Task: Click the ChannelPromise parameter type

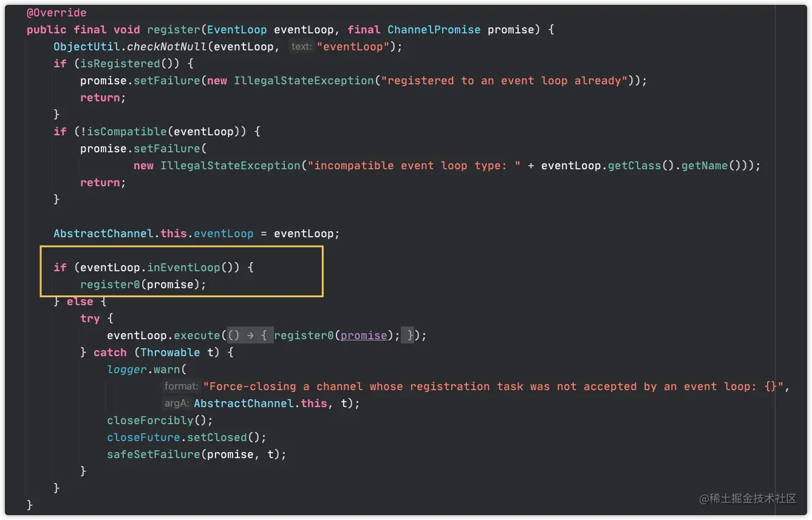Action: coord(434,30)
